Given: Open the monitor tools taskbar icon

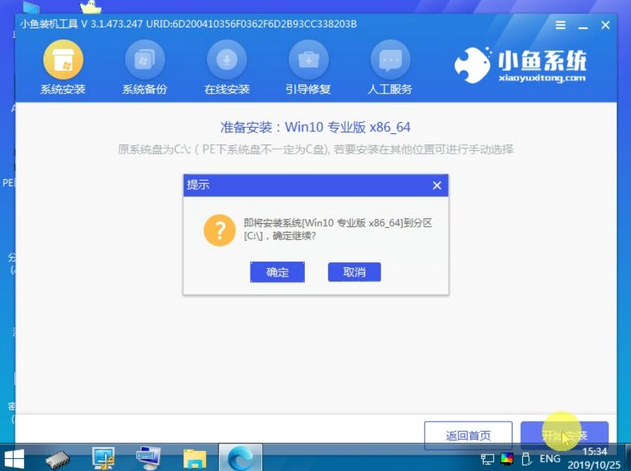Looking at the screenshot, I should pos(103,458).
